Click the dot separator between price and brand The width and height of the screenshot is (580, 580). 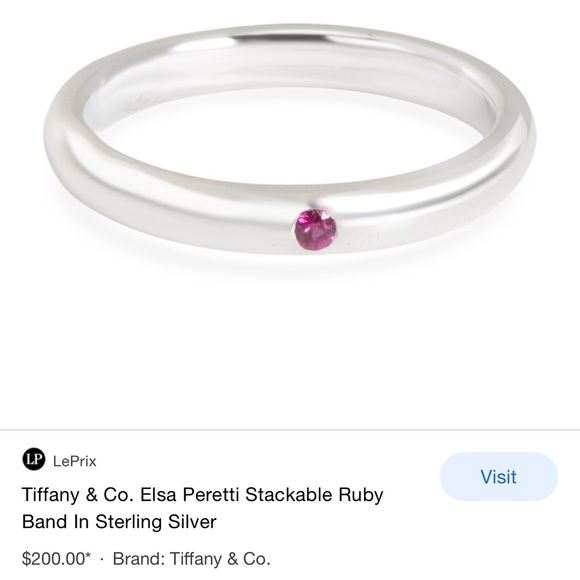[102, 560]
